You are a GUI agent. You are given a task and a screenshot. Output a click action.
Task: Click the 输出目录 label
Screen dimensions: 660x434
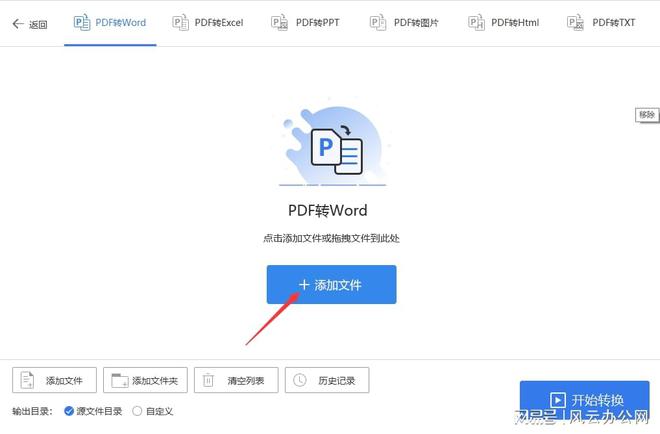[x=32, y=411]
